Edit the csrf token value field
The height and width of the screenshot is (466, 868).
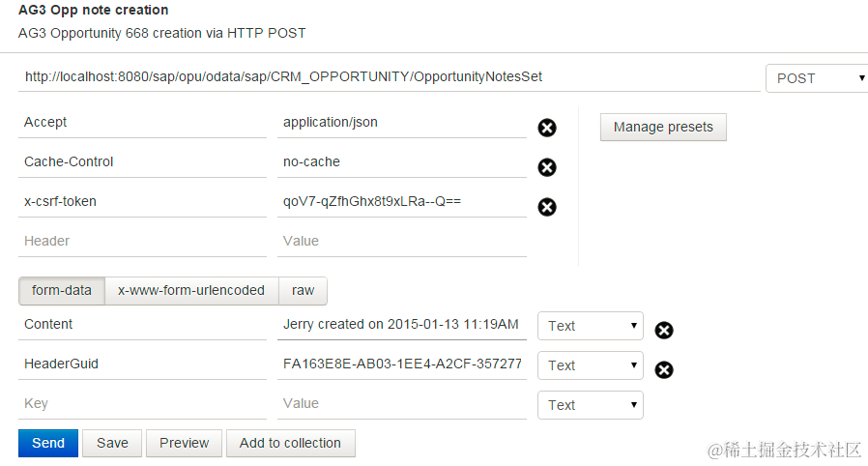click(402, 202)
